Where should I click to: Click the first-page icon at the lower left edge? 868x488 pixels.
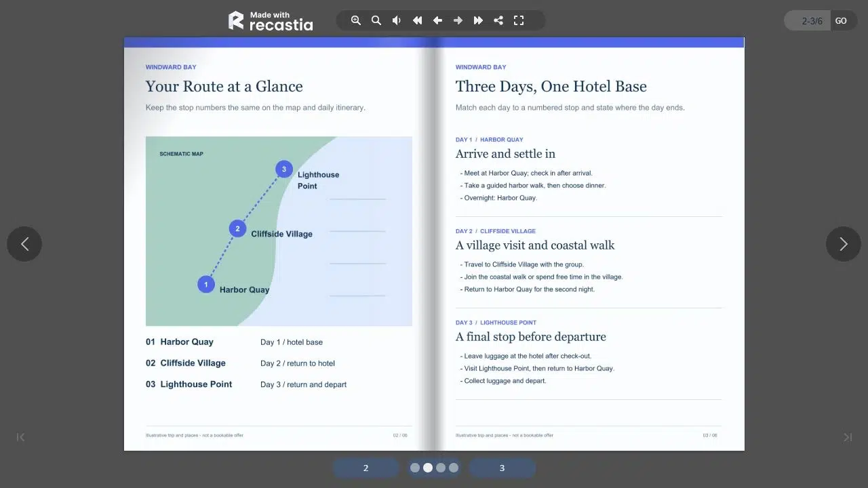tap(20, 437)
